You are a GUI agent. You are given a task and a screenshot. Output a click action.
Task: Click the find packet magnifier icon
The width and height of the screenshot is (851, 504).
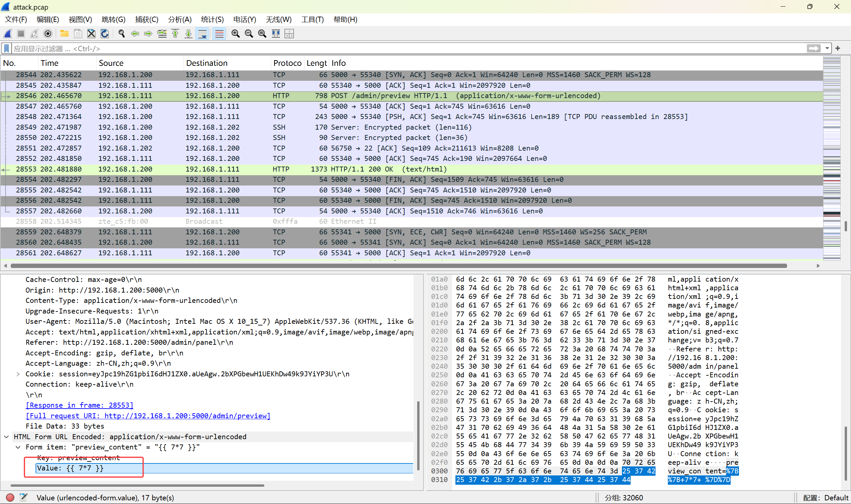121,34
